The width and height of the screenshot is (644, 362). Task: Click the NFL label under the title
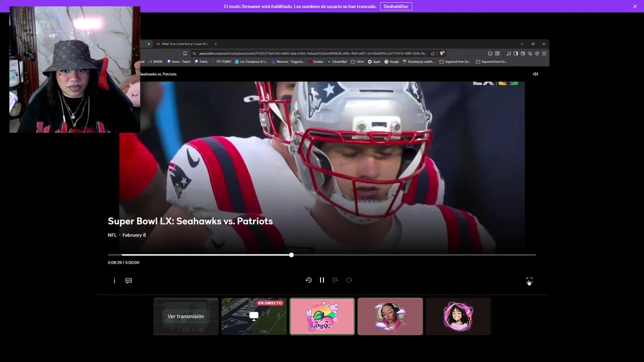click(112, 235)
